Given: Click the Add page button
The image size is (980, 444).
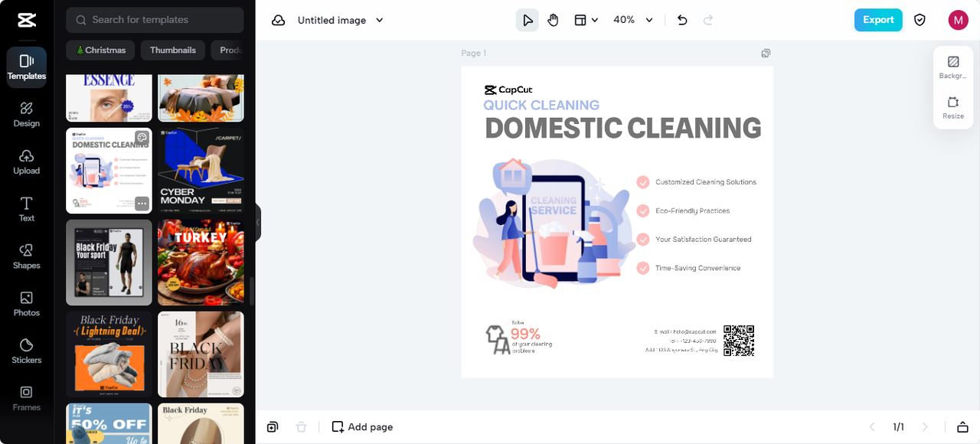Looking at the screenshot, I should point(362,427).
